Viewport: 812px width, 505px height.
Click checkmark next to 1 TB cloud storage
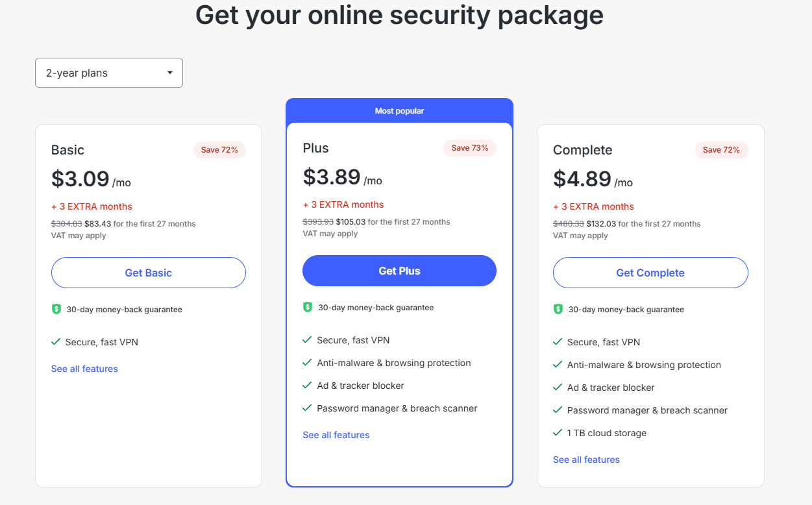point(558,432)
